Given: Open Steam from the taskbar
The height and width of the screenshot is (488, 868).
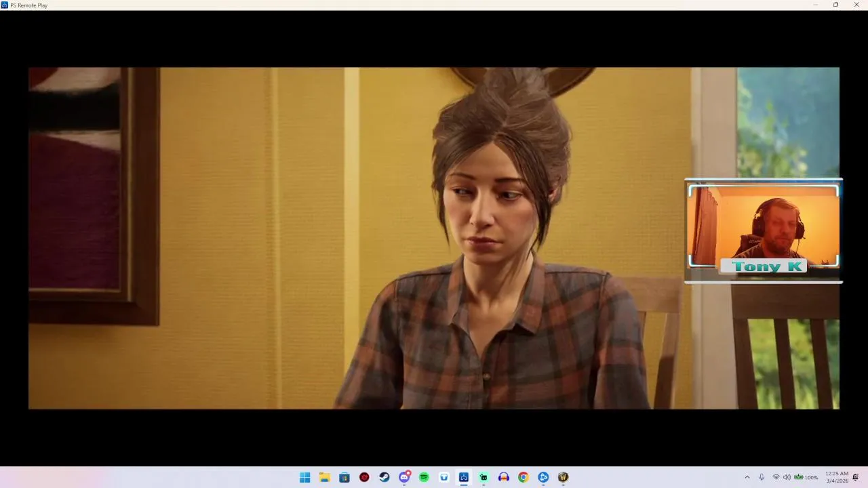Looking at the screenshot, I should click(384, 477).
